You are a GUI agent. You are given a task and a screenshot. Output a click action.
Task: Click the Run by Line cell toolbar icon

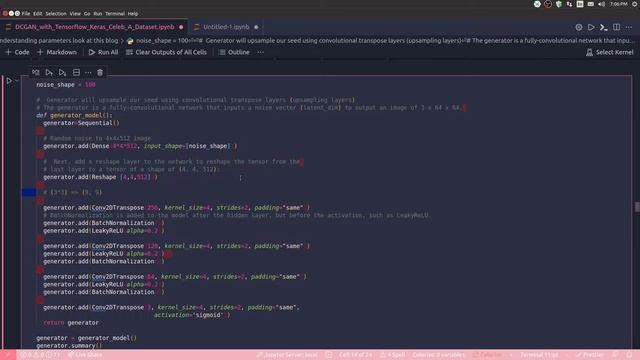coord(36,72)
